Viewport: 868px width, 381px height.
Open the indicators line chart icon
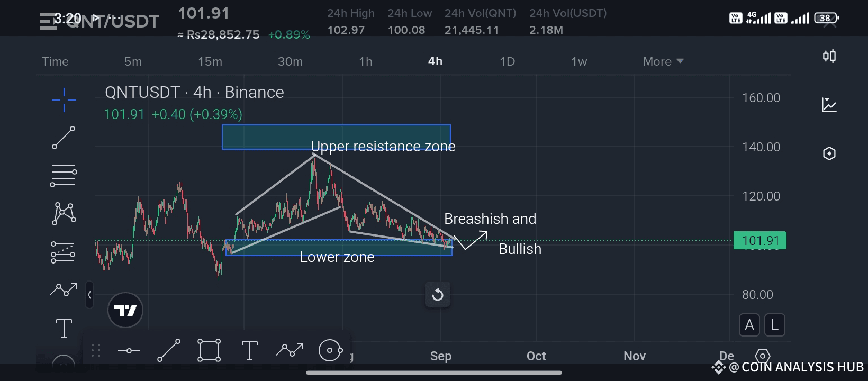point(829,105)
